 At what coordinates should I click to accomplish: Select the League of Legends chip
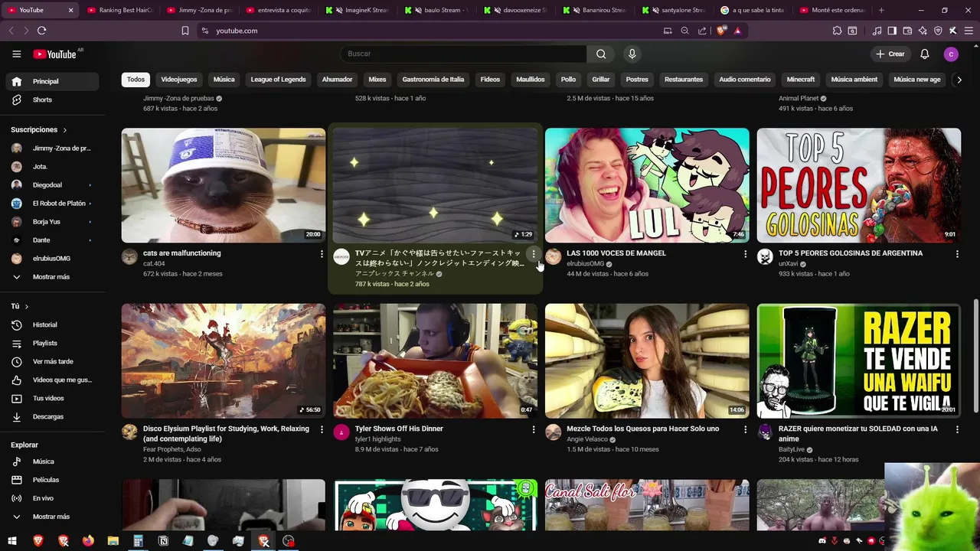pos(278,80)
